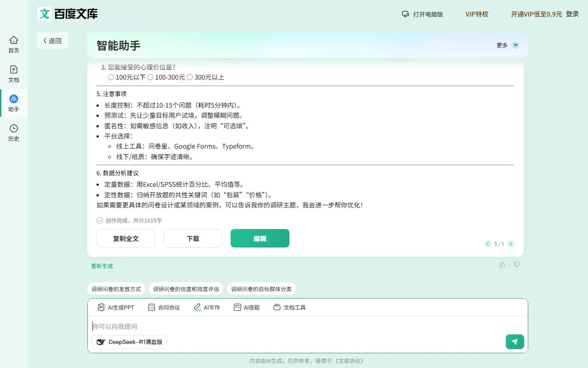This screenshot has width=588, height=368.
Task: Click the 重新生成 link
Action: click(102, 266)
